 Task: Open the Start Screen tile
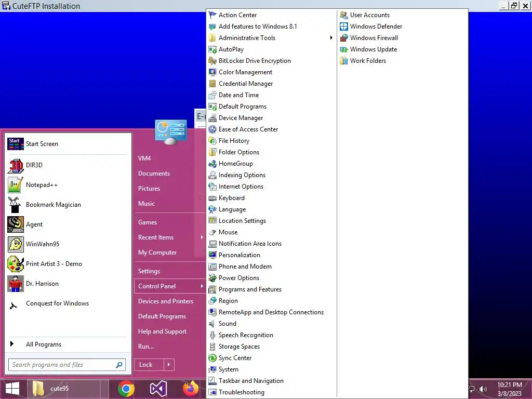coord(68,144)
